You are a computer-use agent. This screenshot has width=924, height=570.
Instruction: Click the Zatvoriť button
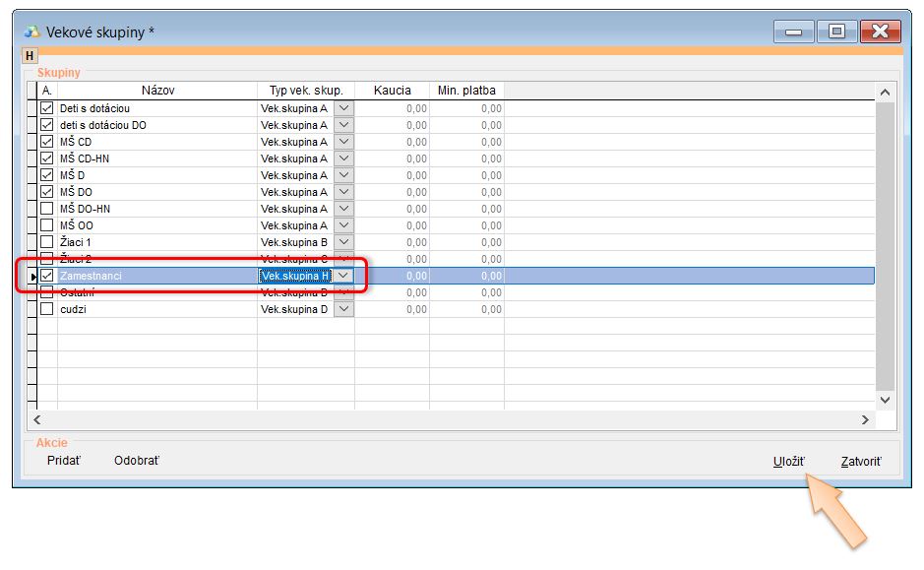coord(861,461)
